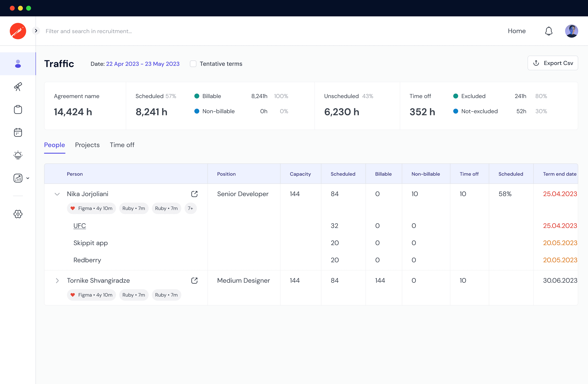This screenshot has height=384, width=588.
Task: Expand sidebar with the arrow toggle
Action: point(36,31)
